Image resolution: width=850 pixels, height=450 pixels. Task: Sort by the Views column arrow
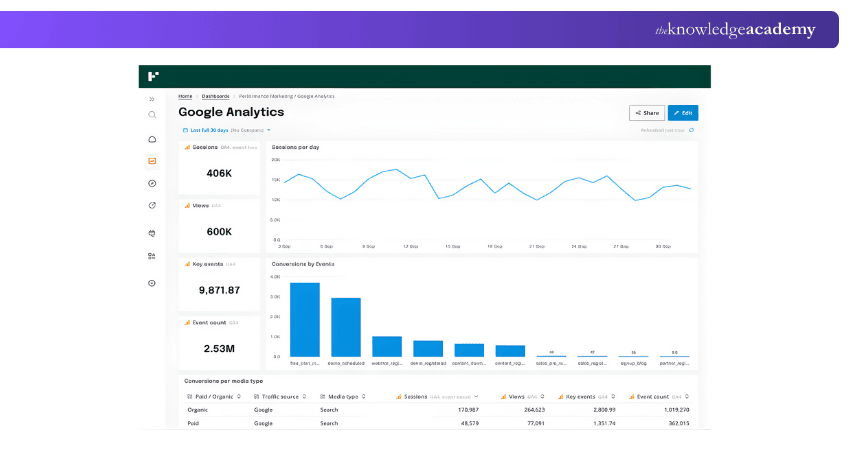tap(542, 397)
